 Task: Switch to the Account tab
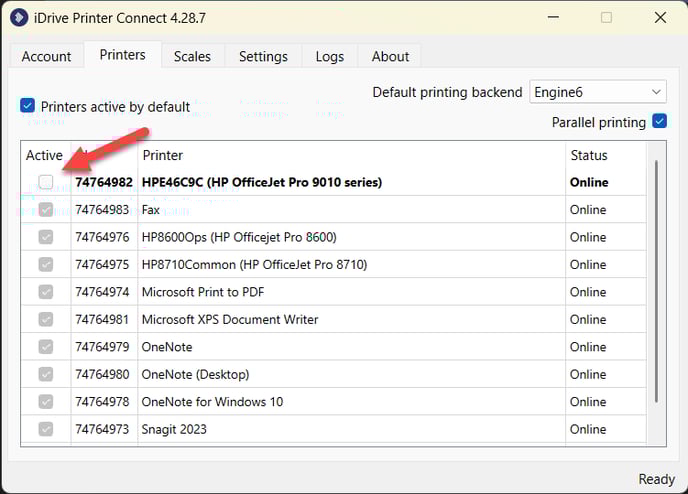tap(46, 56)
